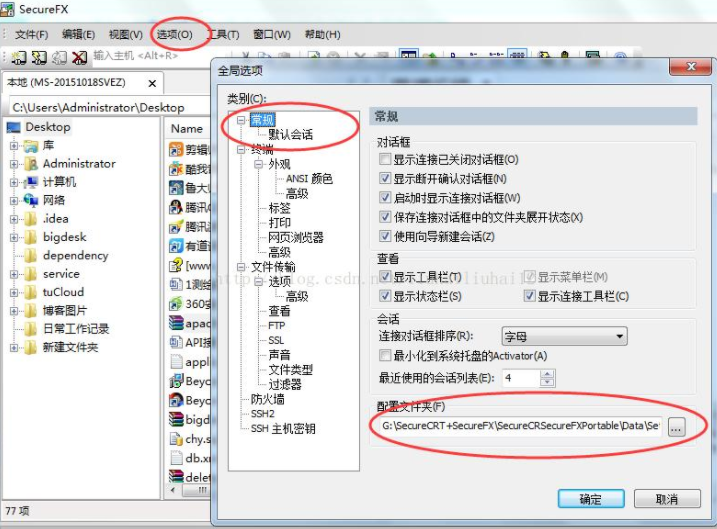Enable 显示连接已关闭对话框 checkbox
This screenshot has width=717, height=529.
(385, 159)
